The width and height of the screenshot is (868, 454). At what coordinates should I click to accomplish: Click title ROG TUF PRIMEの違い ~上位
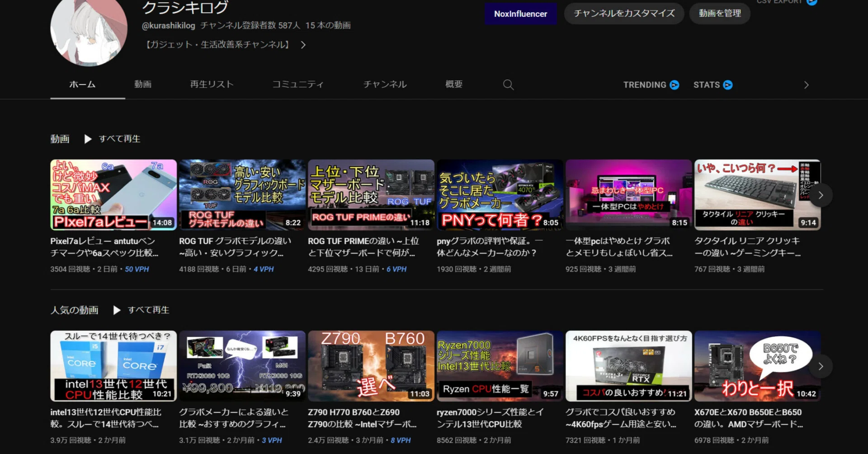click(363, 247)
